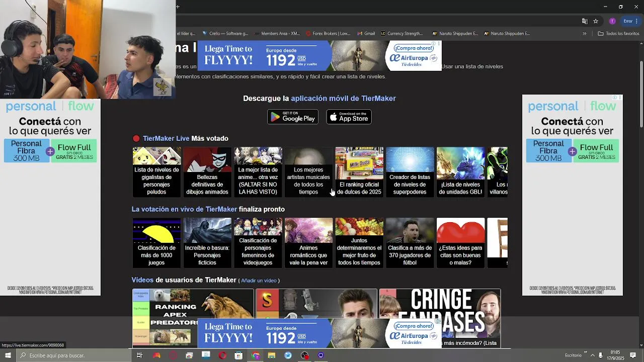Switch to Chrome in the taskbar
Image resolution: width=644 pixels, height=362 pixels.
point(255,355)
